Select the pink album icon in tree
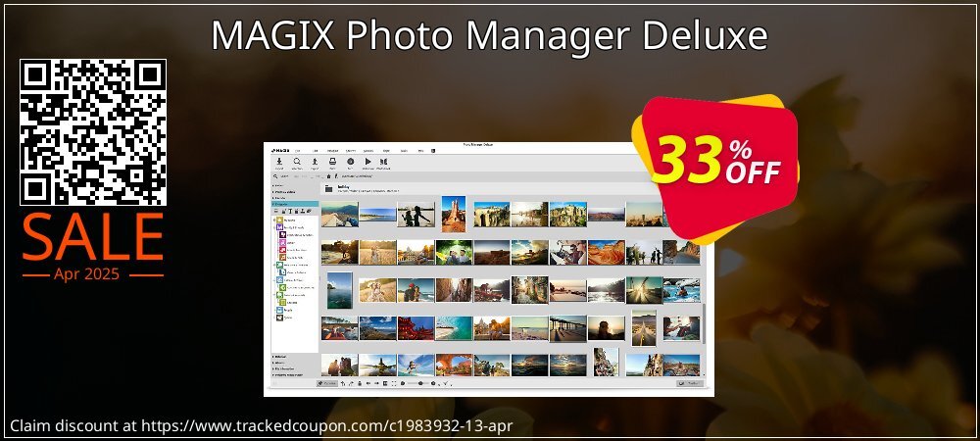 [282, 242]
